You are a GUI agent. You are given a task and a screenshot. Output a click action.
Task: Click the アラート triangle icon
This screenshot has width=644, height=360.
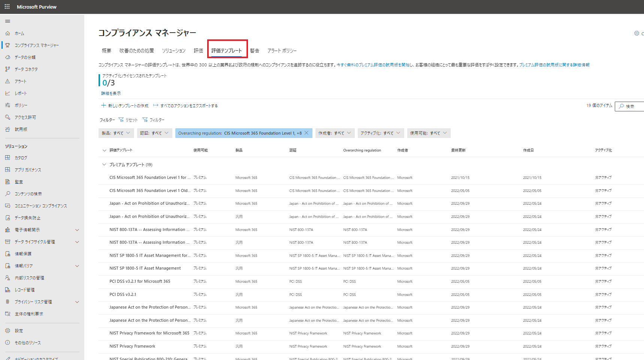7,81
